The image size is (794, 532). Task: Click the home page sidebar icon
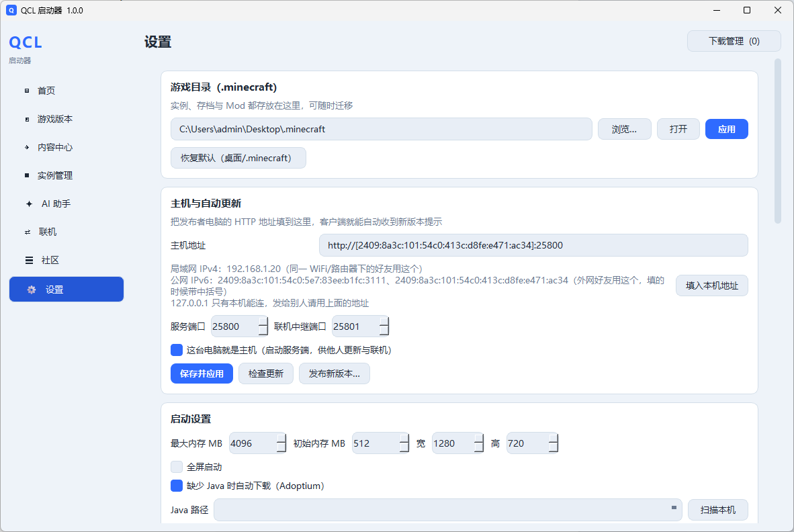tap(27, 91)
